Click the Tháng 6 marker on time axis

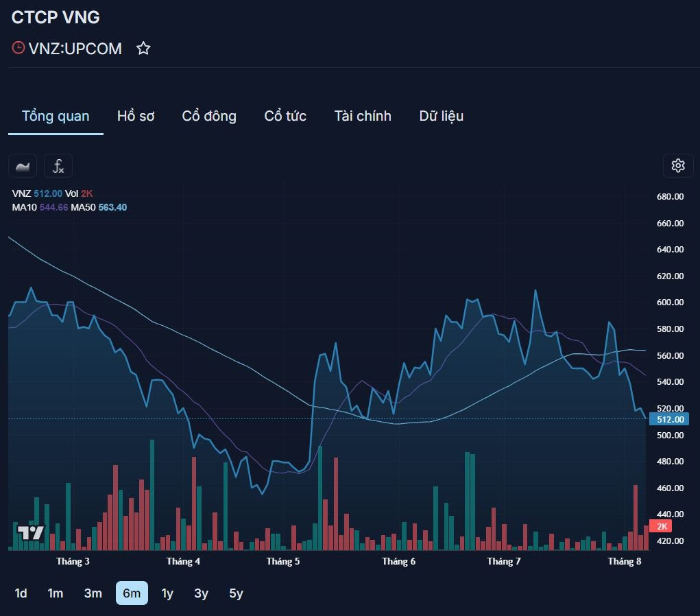coord(398,562)
